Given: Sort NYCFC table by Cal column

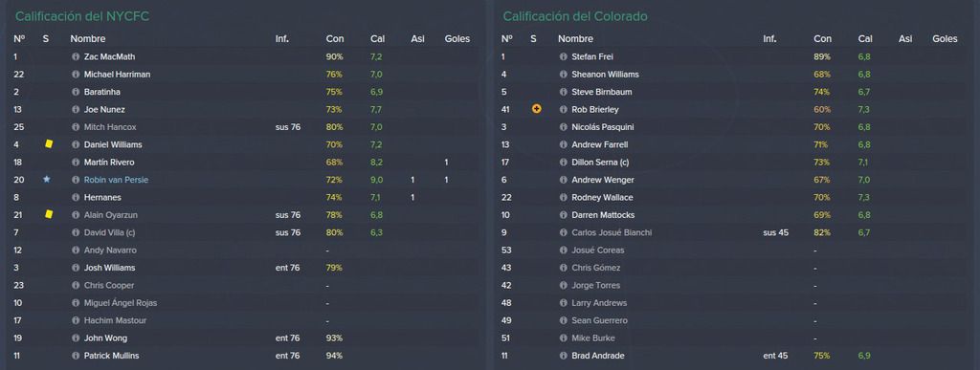Looking at the screenshot, I should tap(377, 38).
